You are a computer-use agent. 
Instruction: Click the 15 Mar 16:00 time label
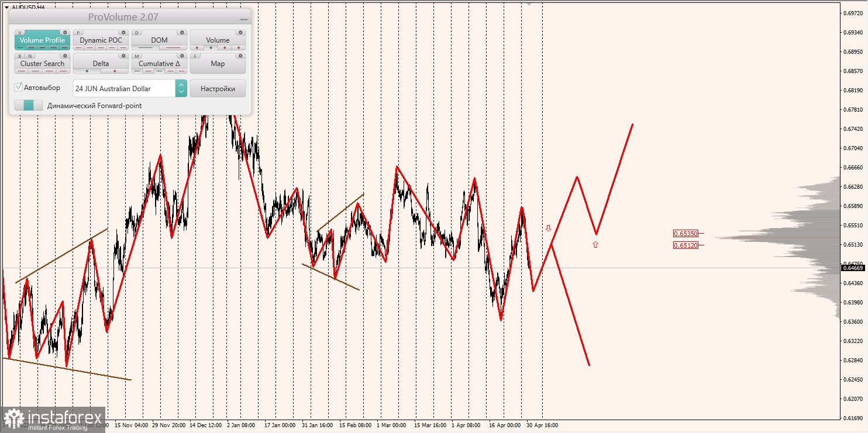430,425
